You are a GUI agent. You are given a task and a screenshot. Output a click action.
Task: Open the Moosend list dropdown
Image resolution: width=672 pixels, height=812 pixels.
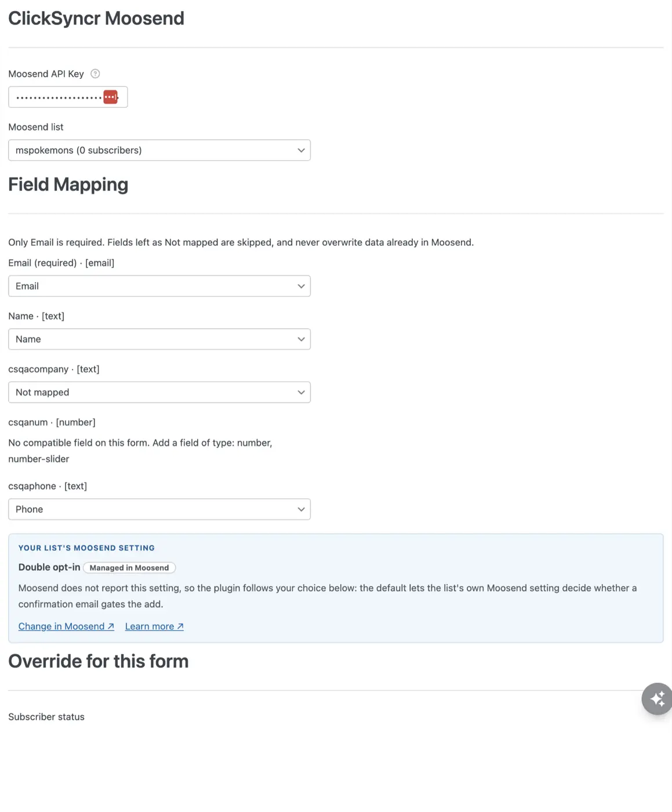pos(159,150)
